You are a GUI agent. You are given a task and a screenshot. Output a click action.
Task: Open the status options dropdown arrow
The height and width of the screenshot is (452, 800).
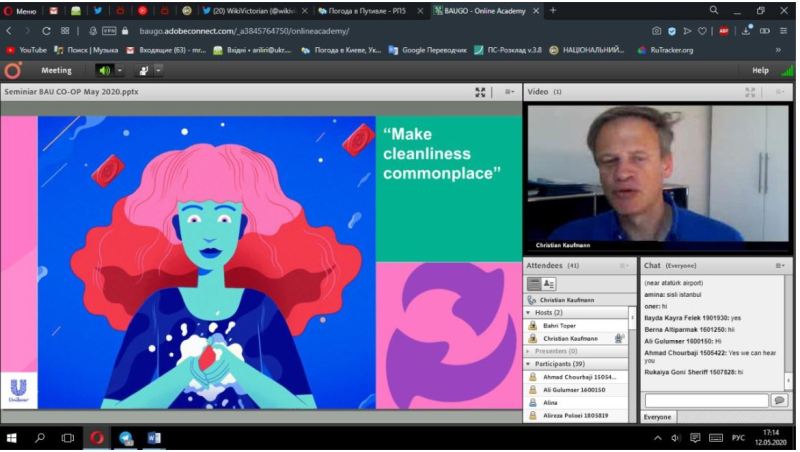158,71
